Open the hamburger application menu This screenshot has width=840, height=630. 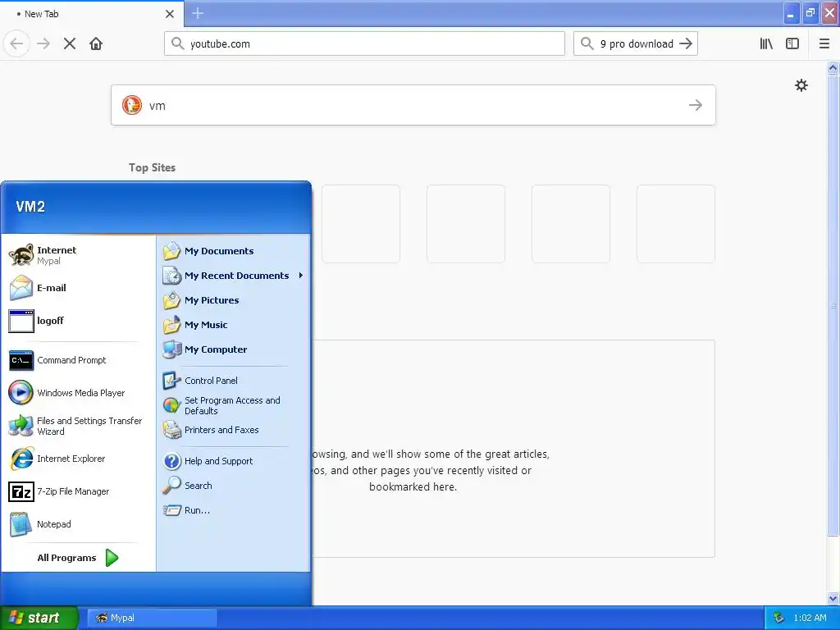(x=824, y=43)
